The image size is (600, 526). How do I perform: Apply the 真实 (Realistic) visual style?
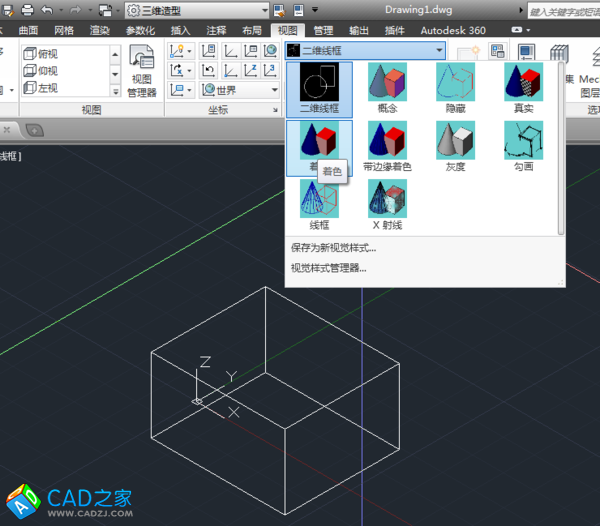tap(523, 84)
